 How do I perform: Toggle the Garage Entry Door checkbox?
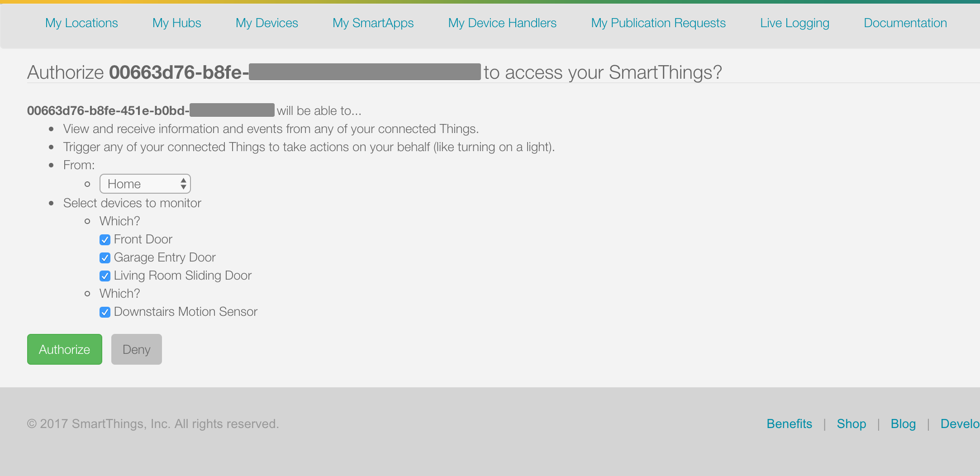click(105, 258)
